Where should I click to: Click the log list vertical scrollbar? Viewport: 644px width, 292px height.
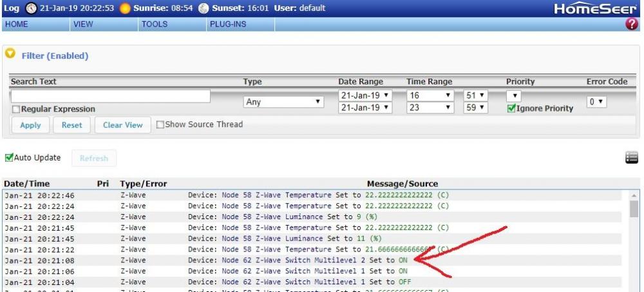tap(634, 238)
